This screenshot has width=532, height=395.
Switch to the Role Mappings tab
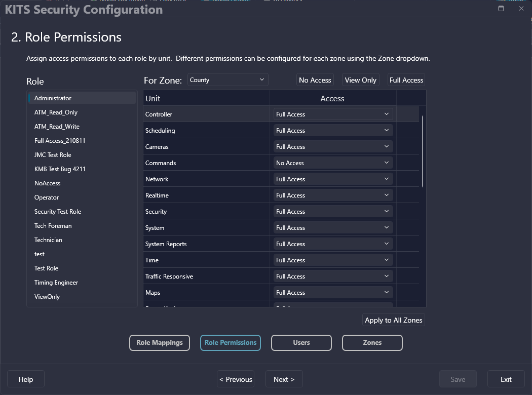[160, 343]
